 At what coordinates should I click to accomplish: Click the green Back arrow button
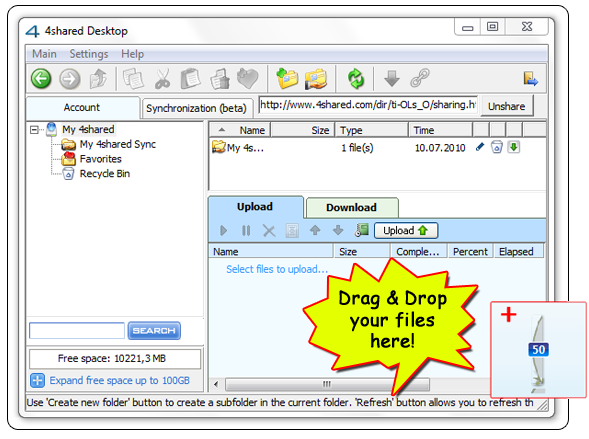tap(41, 78)
